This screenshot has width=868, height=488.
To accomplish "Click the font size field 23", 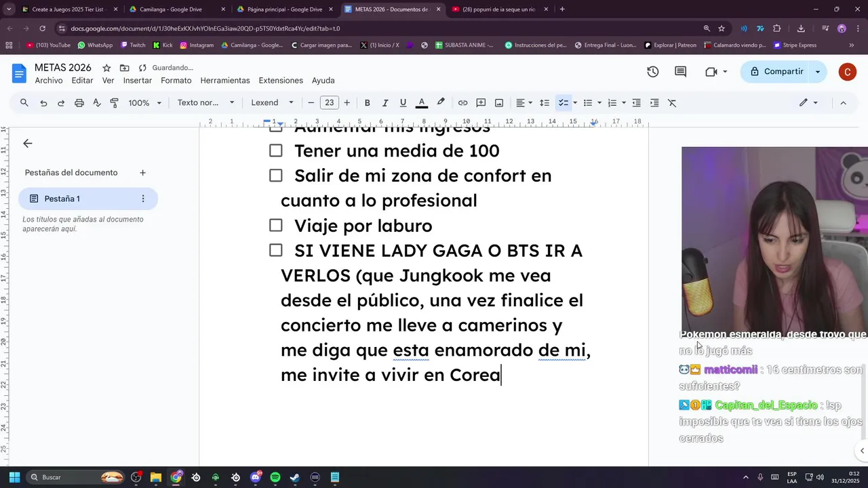I will coord(330,103).
